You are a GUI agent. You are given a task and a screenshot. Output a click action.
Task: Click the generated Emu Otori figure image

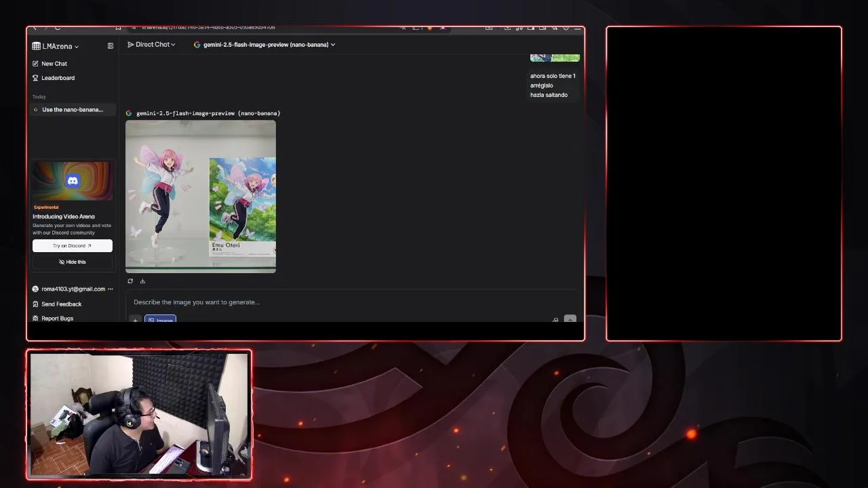pos(201,197)
